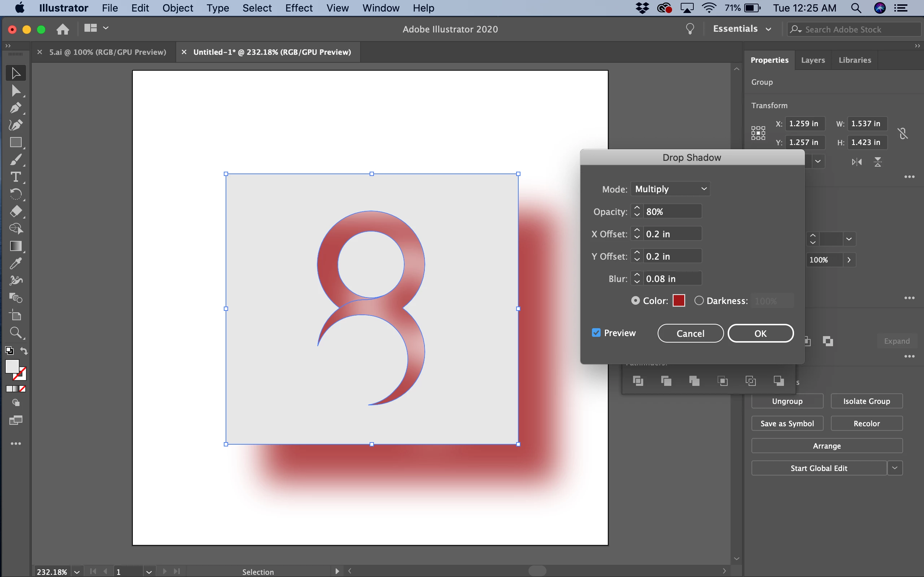Open the Mode Multiply dropdown
The width and height of the screenshot is (924, 577).
671,189
